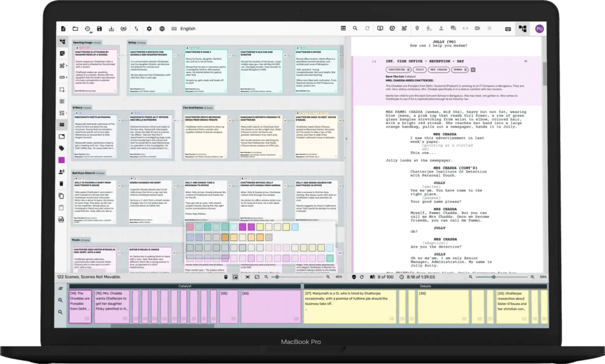The image size is (605, 364).
Task: Open the folder icon in toolbar
Action: 75,28
